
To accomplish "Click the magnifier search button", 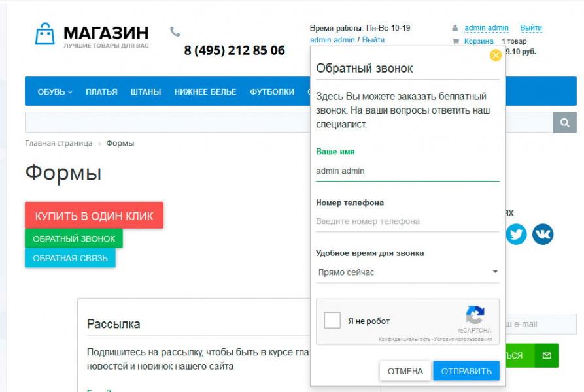I will coord(564,122).
